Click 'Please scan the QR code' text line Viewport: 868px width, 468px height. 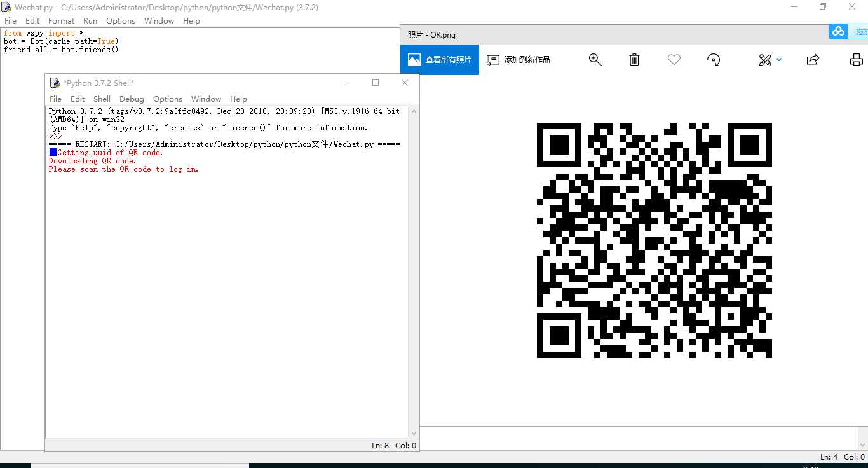click(124, 169)
